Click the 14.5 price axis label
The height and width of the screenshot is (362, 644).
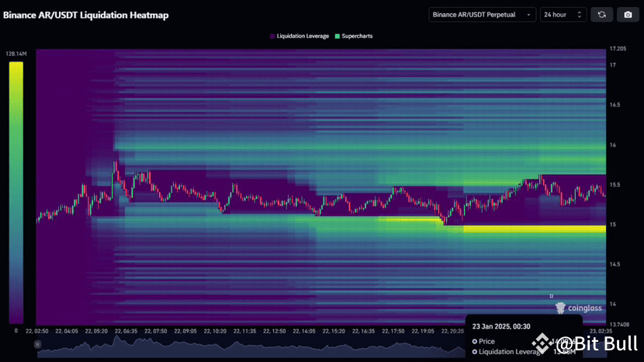coord(615,264)
